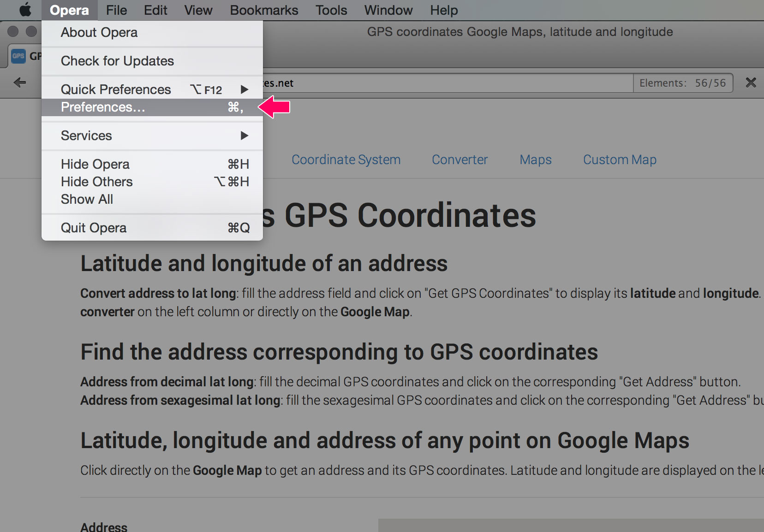
Task: Open the Bookmarks menu
Action: point(264,10)
